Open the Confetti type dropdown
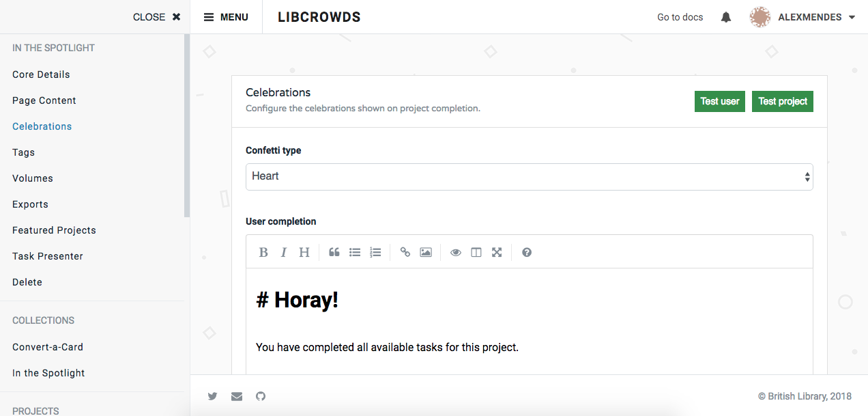This screenshot has width=868, height=416. (x=529, y=176)
